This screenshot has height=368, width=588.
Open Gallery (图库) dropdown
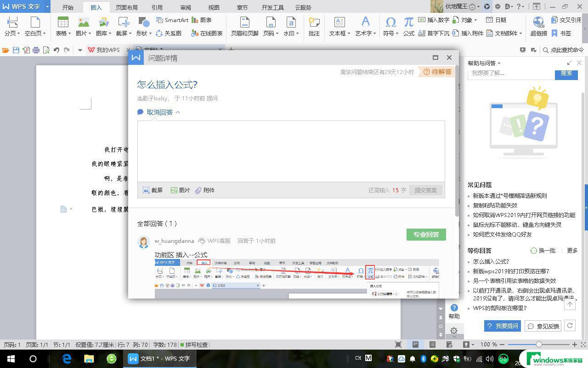click(x=103, y=33)
